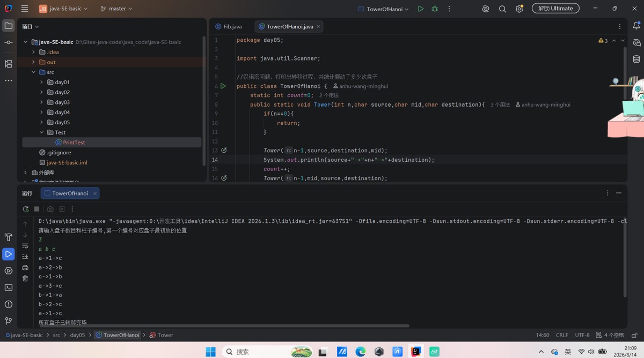Viewport: 644px width, 358px height.
Task: Switch to the Fib.java editor tab
Action: [229, 26]
